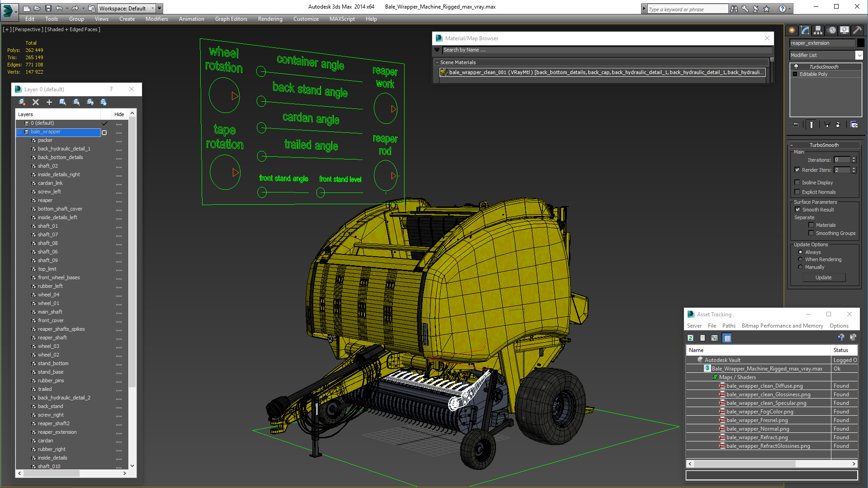The width and height of the screenshot is (868, 488).
Task: Click the Redo arrow icon
Action: tap(75, 8)
